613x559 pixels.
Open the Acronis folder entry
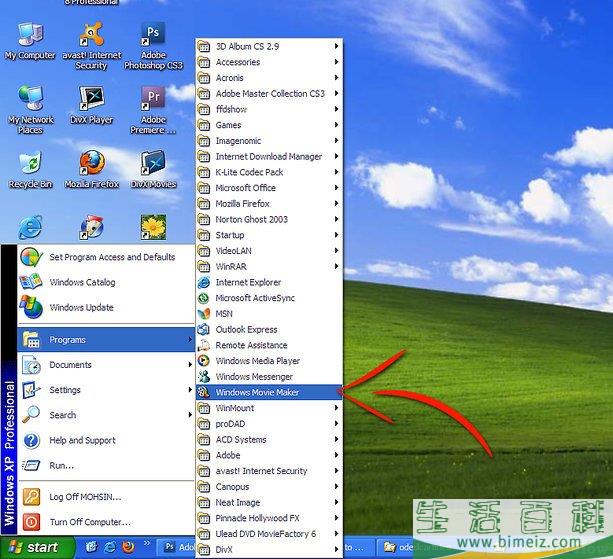coord(269,78)
